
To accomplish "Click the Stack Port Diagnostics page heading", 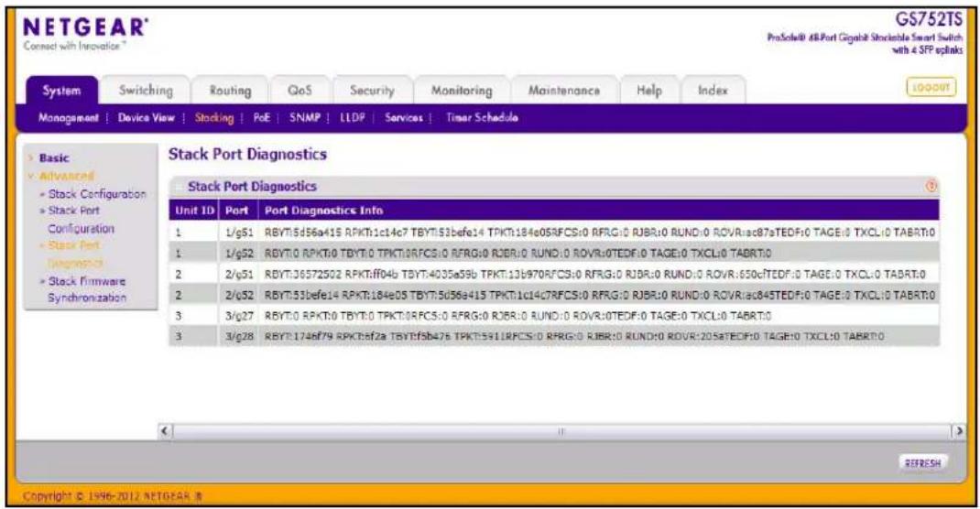I will coord(247,155).
